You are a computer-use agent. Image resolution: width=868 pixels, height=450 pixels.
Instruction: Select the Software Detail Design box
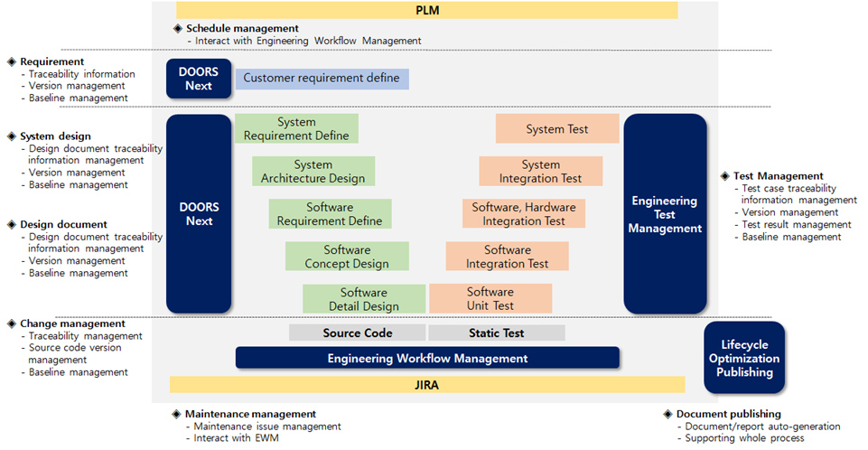364,299
